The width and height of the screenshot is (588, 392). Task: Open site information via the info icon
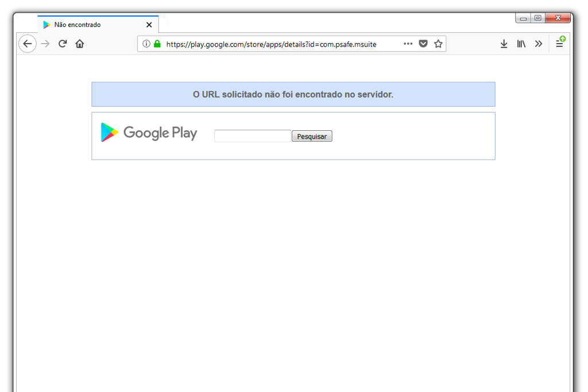tap(146, 44)
